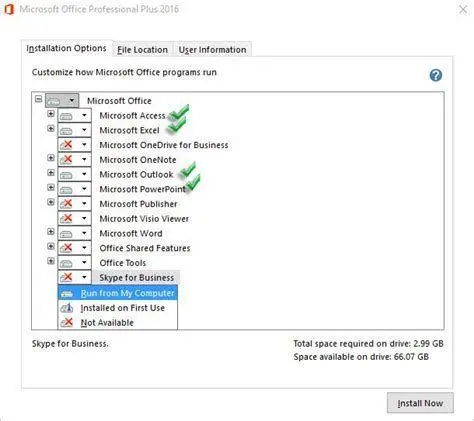Select Microsoft OneDrive for Business label
This screenshot has height=421, width=474.
point(164,145)
